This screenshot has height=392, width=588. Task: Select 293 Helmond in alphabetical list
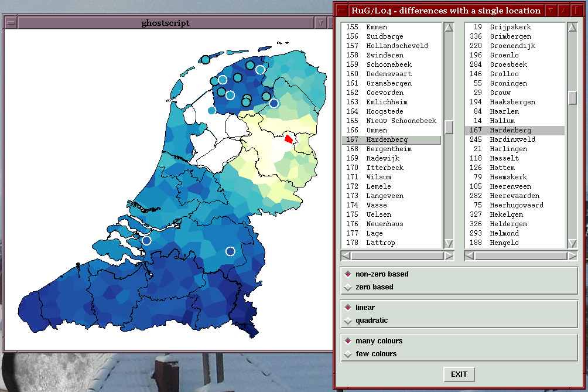[x=515, y=233]
